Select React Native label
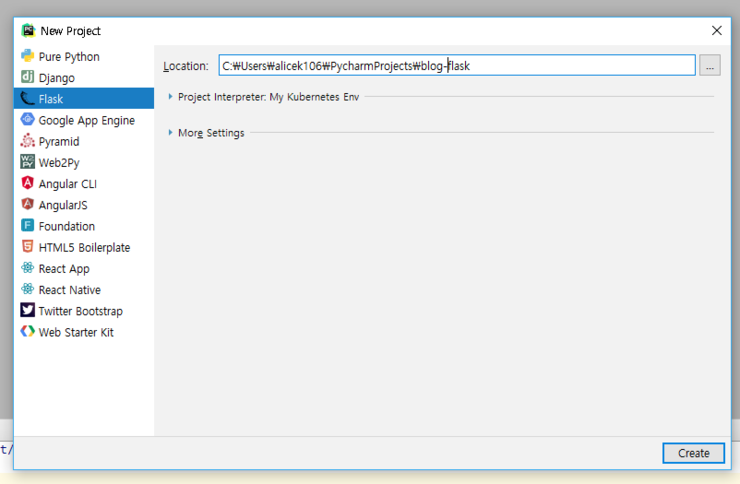The image size is (740, 484). [x=70, y=290]
